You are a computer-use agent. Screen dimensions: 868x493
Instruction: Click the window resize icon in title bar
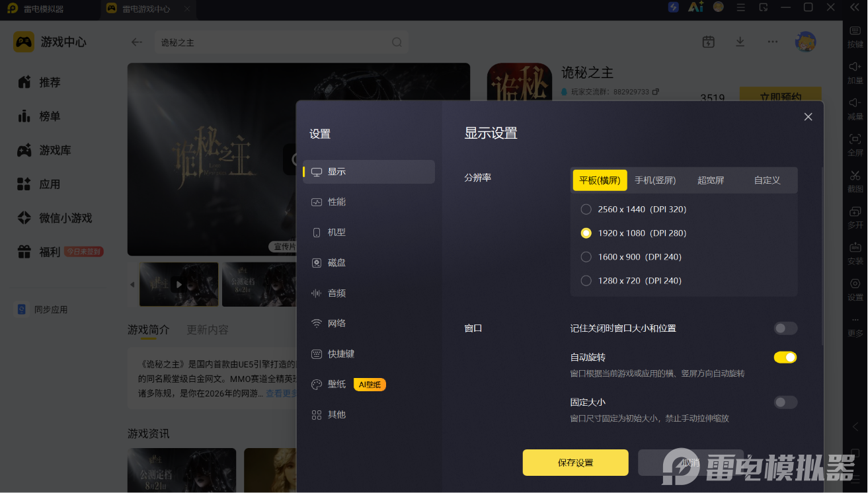click(x=764, y=7)
